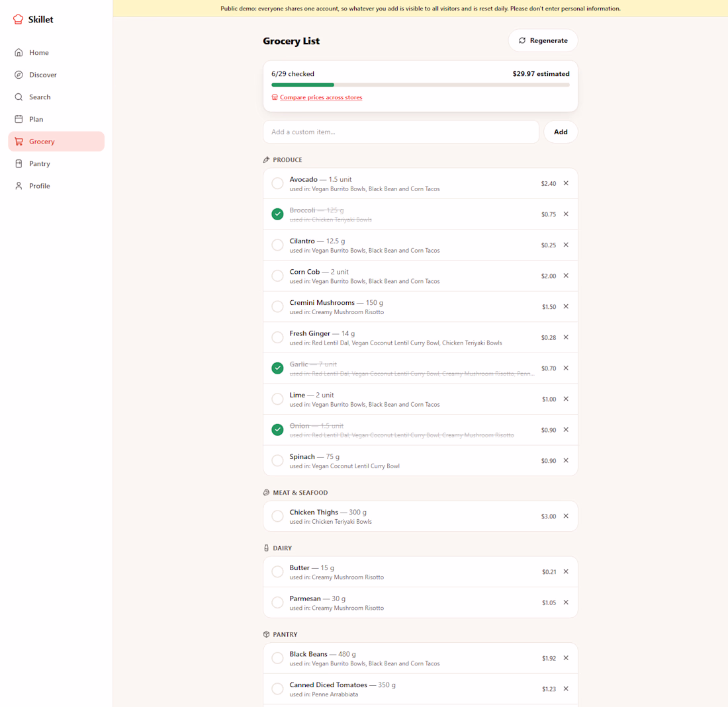Check off the Spinach item
Image resolution: width=728 pixels, height=707 pixels.
tap(278, 461)
